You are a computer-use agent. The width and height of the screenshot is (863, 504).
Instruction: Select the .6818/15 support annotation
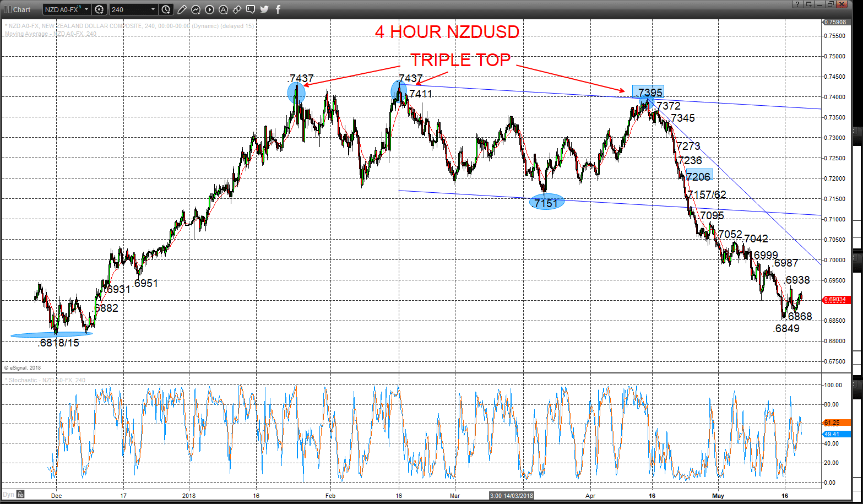pos(58,343)
